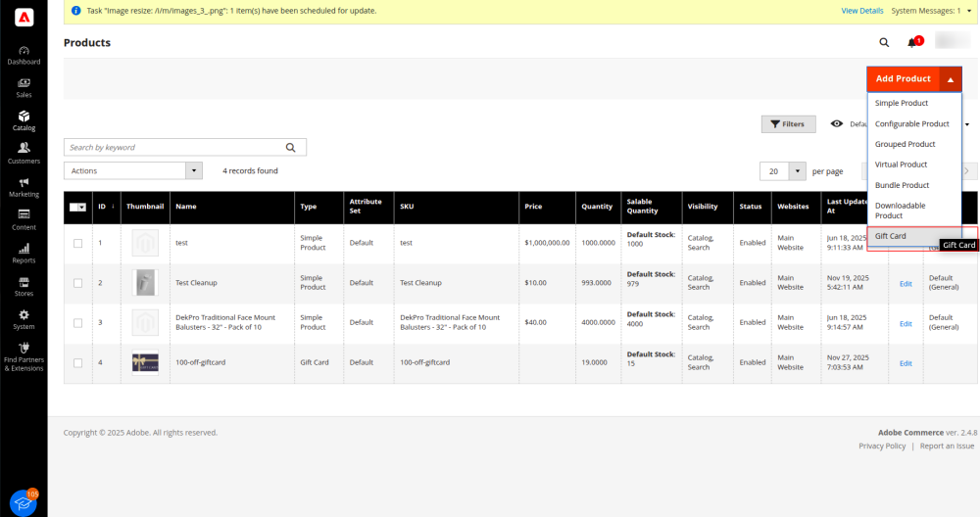Click the magnifier search icon at top
The image size is (980, 517).
click(884, 42)
